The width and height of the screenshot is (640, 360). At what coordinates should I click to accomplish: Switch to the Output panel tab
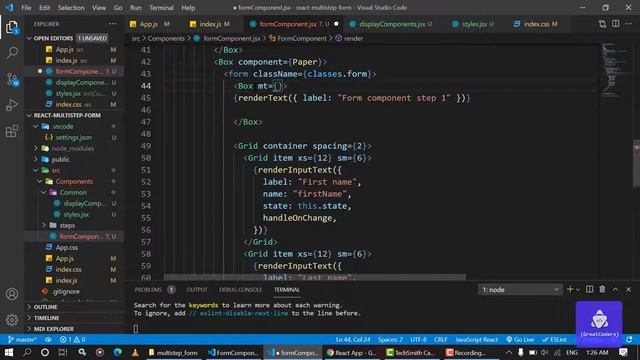(x=197, y=289)
